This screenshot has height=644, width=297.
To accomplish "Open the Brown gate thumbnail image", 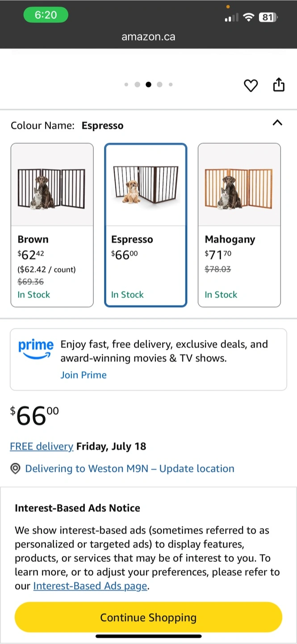I will pyautogui.click(x=52, y=188).
